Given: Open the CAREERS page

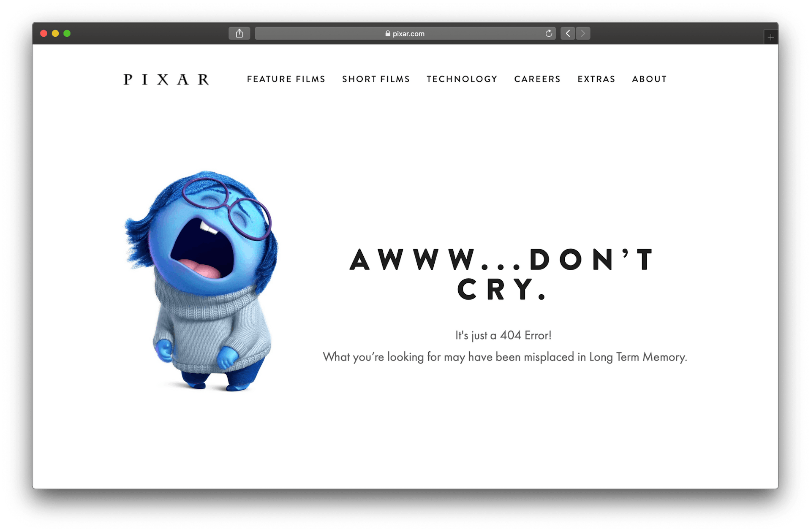Looking at the screenshot, I should click(x=537, y=79).
